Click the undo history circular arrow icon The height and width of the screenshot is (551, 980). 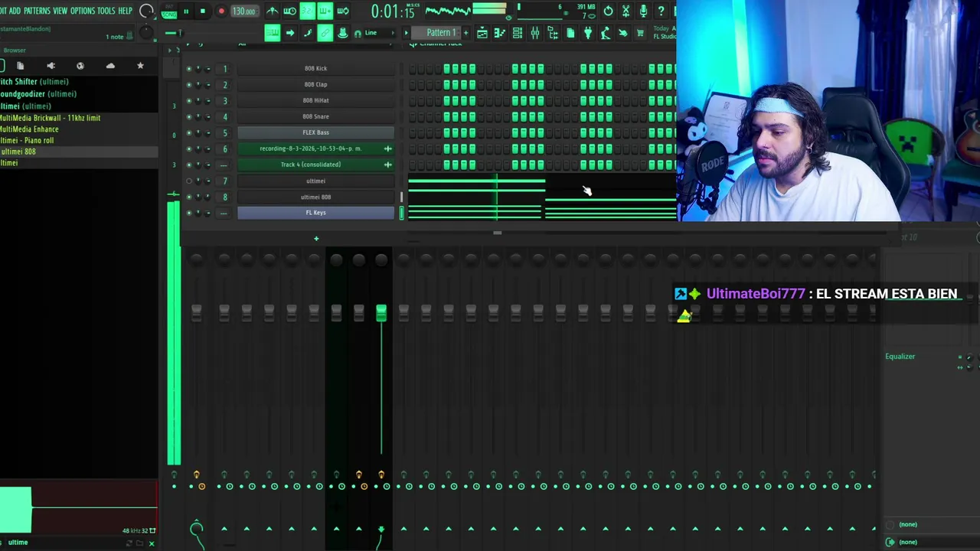[x=608, y=11]
